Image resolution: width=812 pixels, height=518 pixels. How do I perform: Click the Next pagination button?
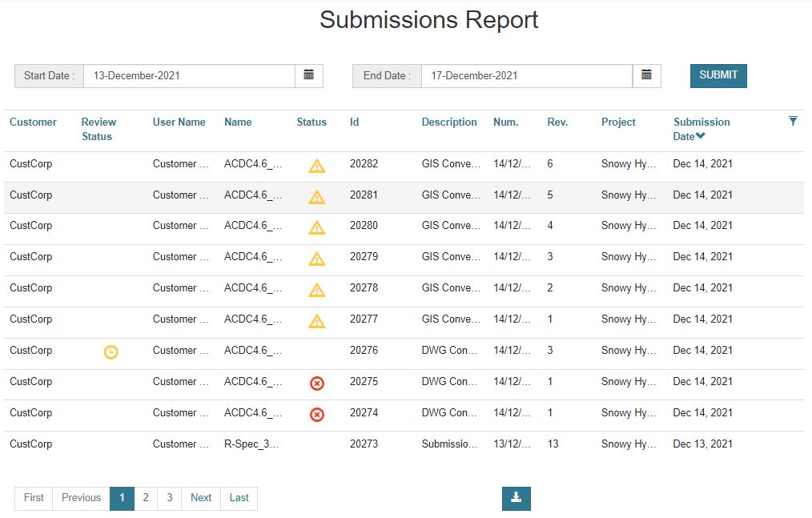pos(201,498)
